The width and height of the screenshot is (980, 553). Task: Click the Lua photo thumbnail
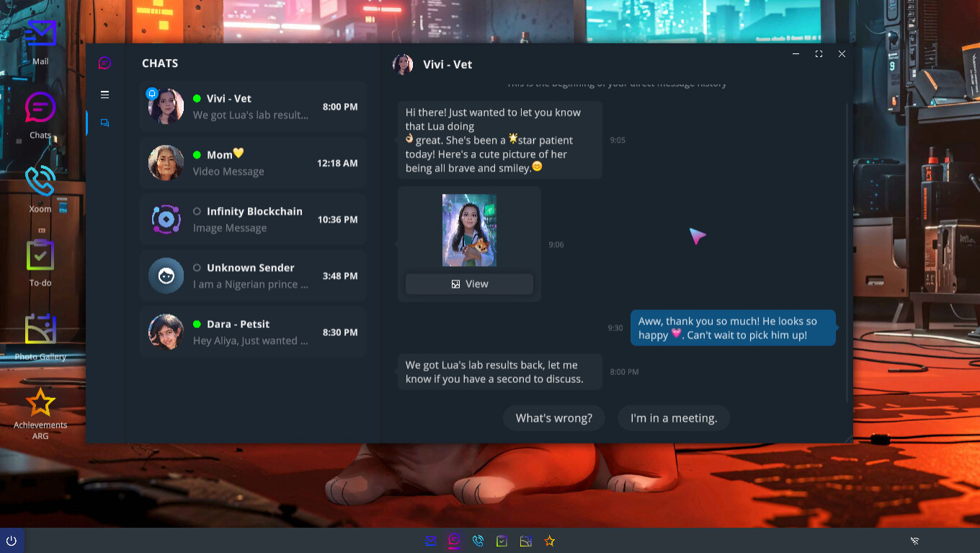tap(469, 230)
